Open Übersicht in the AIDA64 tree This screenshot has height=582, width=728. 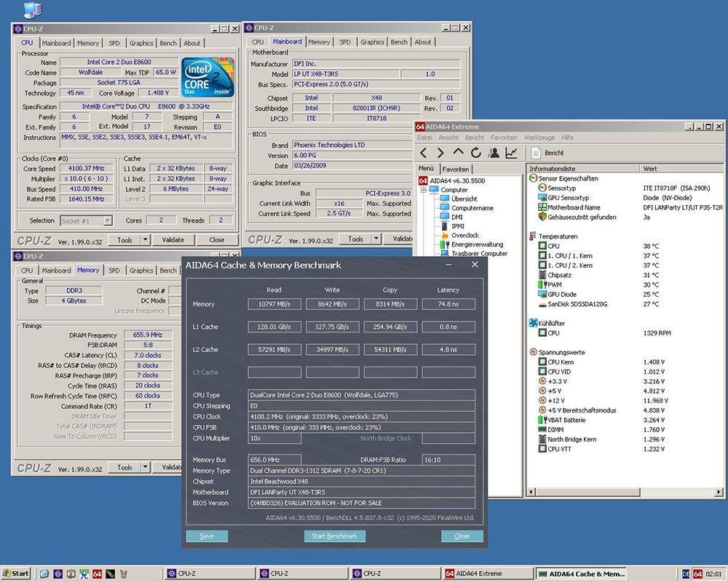459,199
